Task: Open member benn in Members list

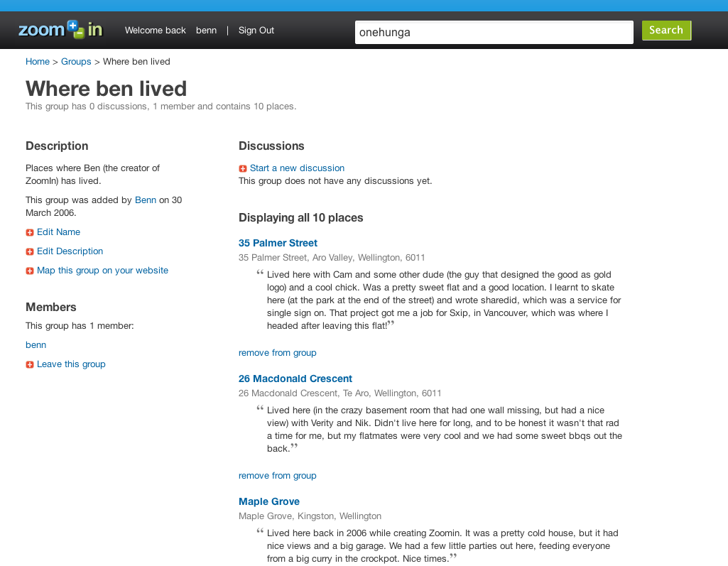Action: pos(36,345)
